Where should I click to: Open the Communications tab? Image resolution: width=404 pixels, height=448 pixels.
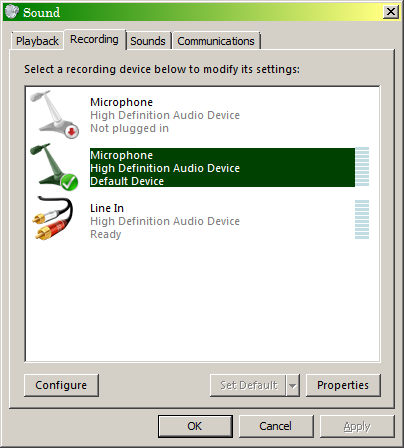click(x=216, y=41)
